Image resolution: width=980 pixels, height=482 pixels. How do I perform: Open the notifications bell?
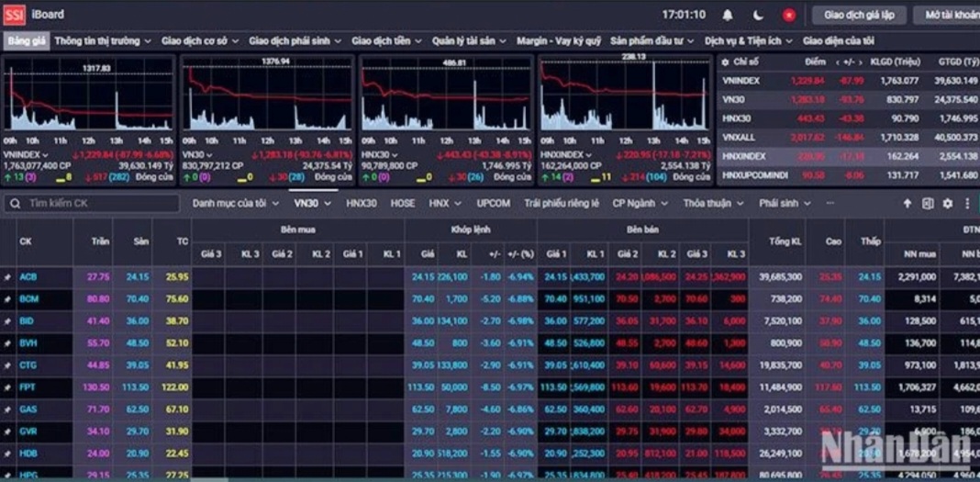pyautogui.click(x=728, y=15)
